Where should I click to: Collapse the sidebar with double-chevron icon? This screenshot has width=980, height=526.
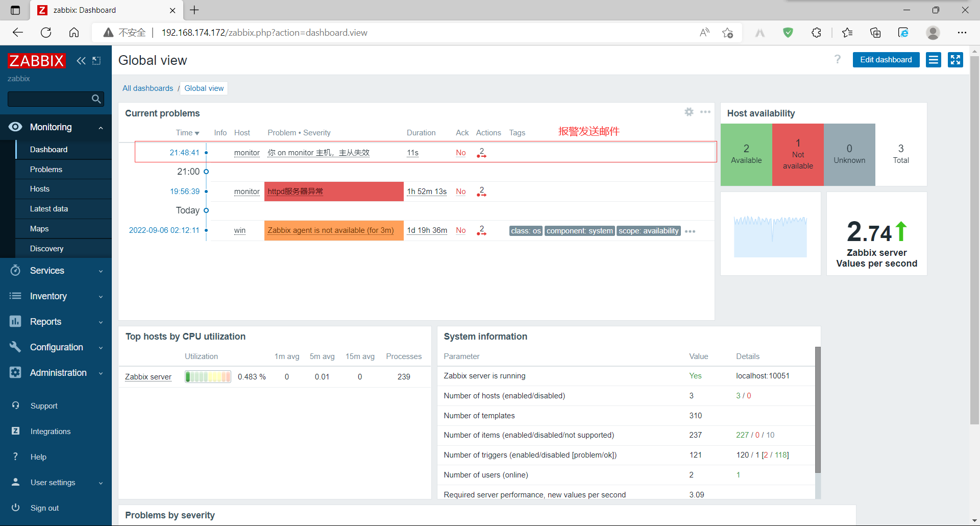[81, 61]
